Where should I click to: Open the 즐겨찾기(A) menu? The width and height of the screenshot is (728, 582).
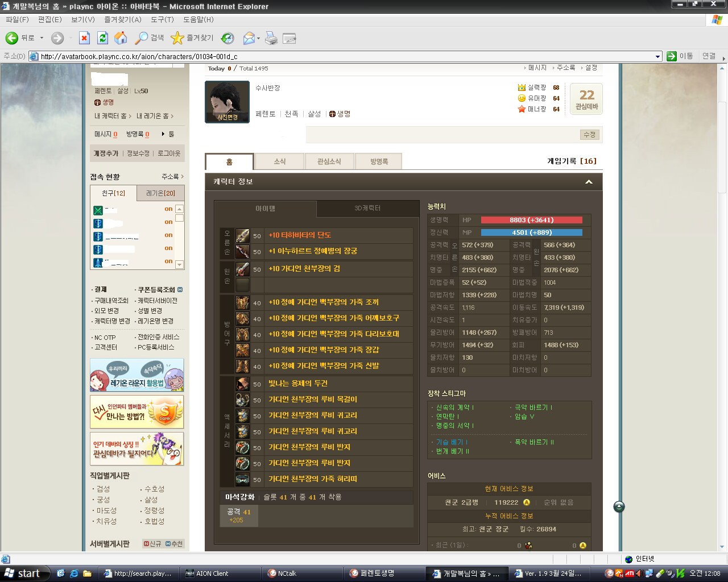pos(122,19)
